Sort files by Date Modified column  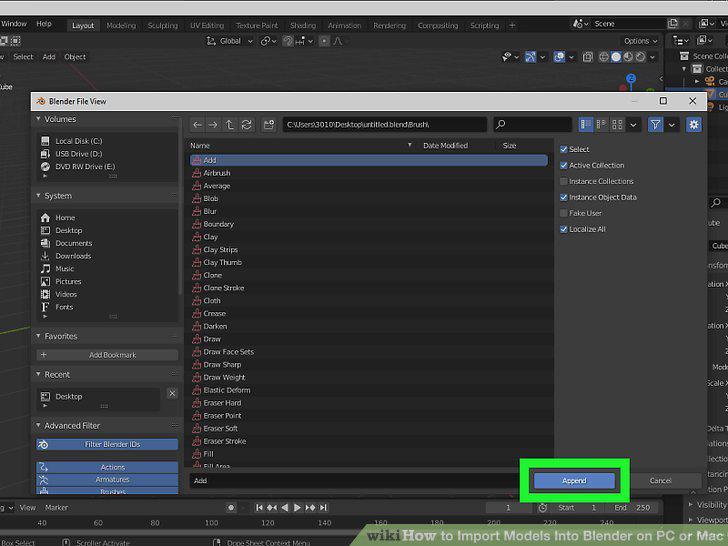[x=445, y=145]
